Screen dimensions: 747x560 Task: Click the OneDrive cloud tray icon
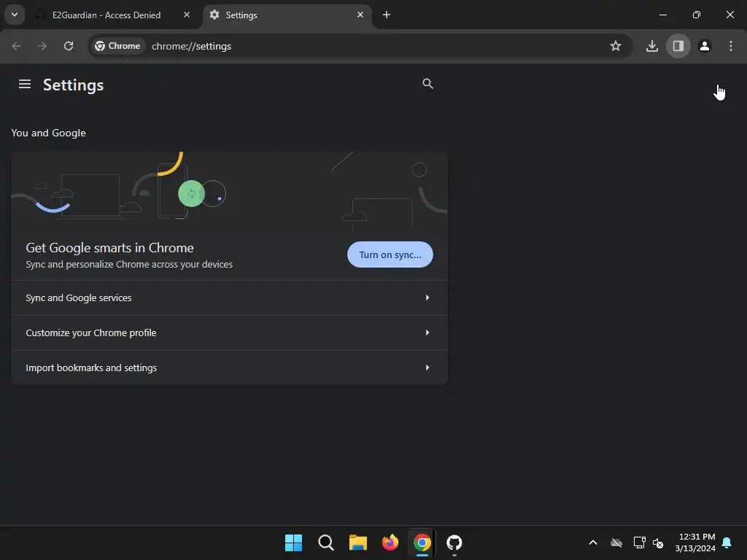click(x=616, y=542)
